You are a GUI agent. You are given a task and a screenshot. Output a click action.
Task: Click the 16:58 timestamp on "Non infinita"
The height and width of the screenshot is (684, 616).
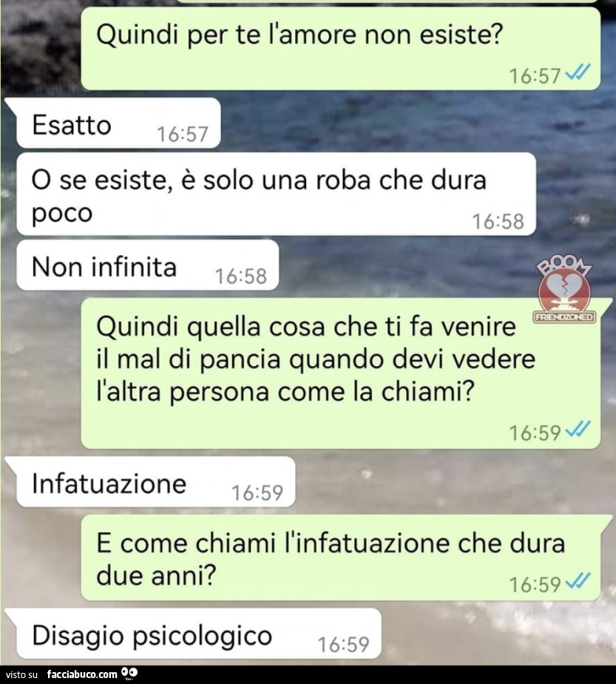click(241, 276)
